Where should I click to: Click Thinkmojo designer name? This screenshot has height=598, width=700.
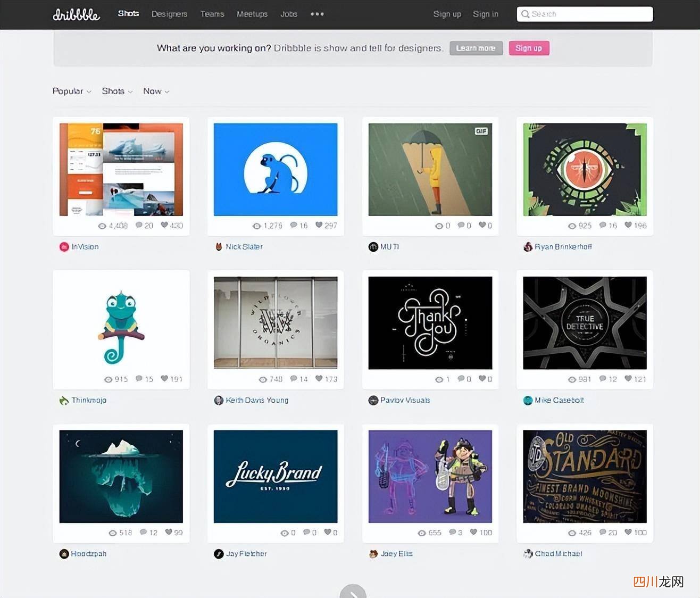pos(89,401)
